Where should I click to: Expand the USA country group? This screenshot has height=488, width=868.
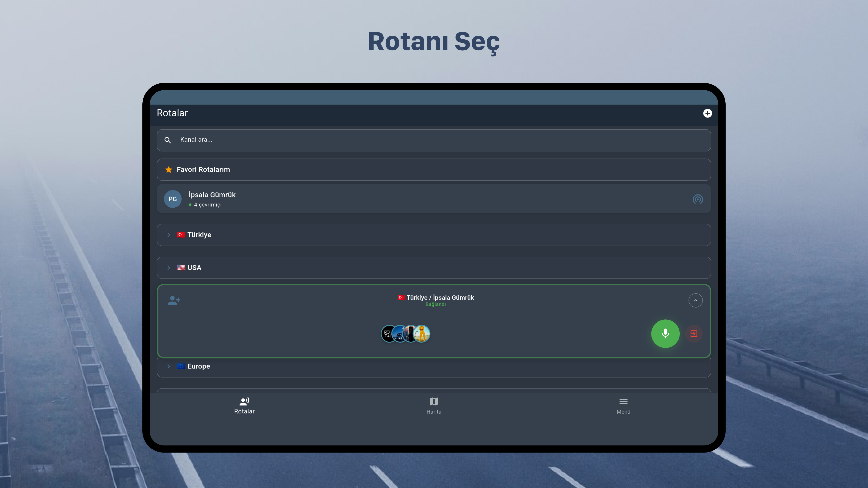tap(169, 268)
